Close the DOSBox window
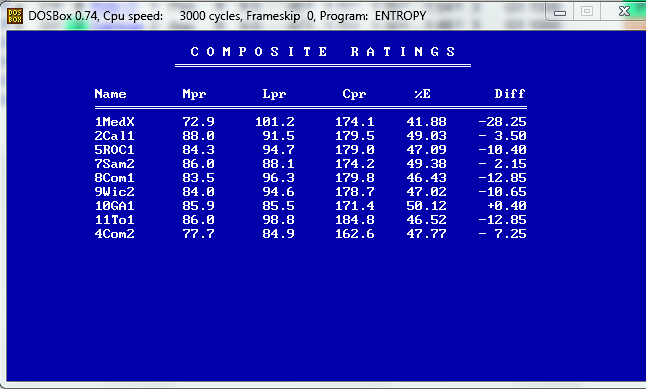Image resolution: width=646 pixels, height=389 pixels. 624,12
